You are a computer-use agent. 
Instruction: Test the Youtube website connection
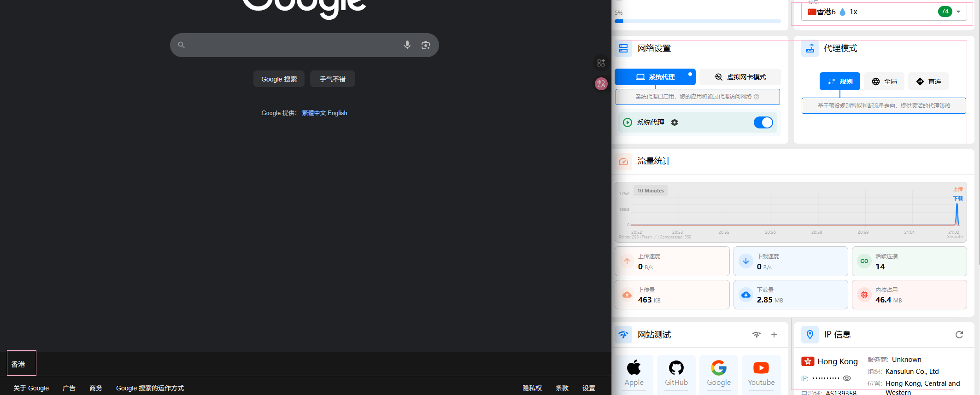click(761, 373)
